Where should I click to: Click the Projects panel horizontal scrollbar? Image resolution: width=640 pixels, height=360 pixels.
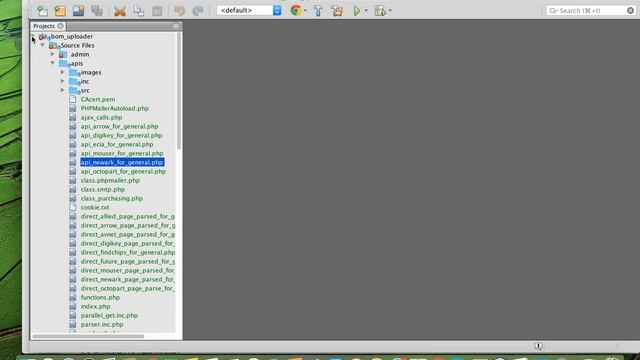click(88, 336)
